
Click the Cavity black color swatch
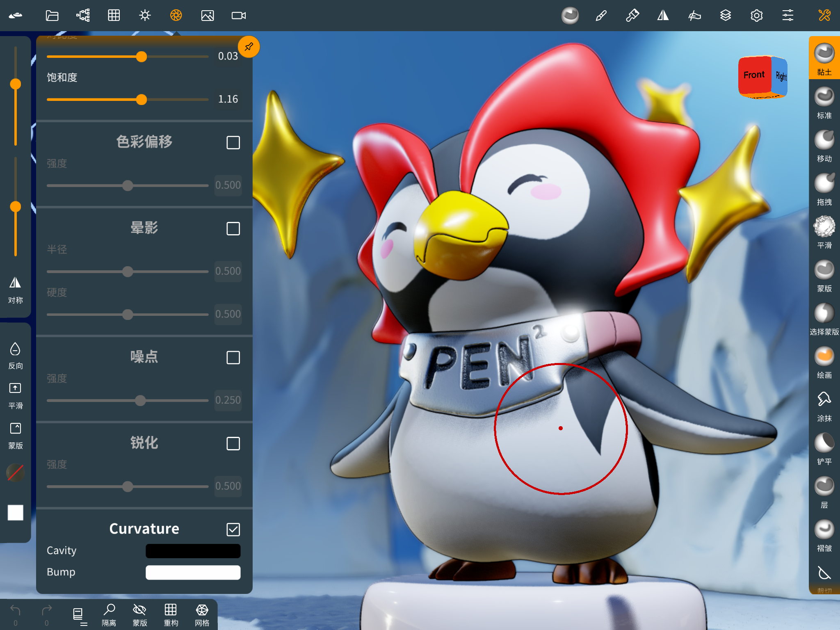[x=193, y=551]
